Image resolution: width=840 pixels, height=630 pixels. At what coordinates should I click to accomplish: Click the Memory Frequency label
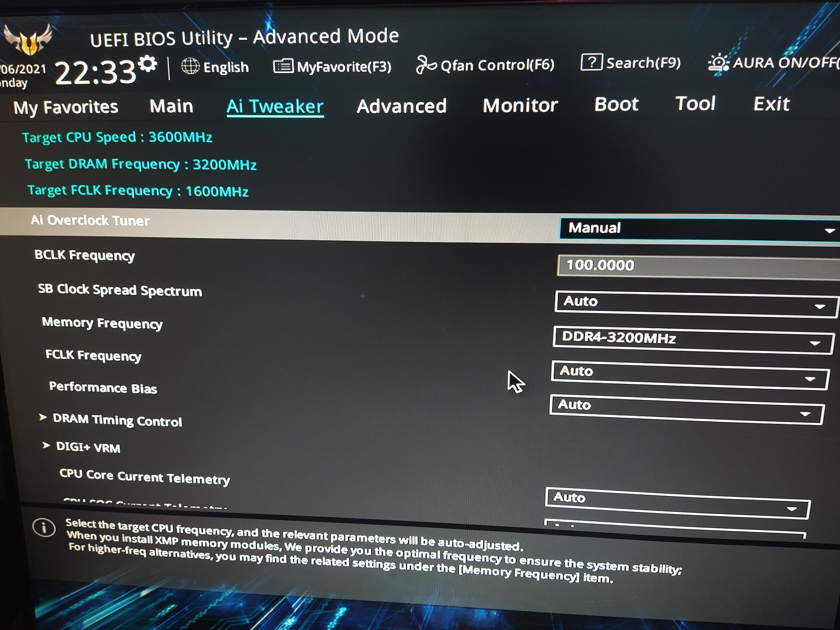click(x=102, y=323)
